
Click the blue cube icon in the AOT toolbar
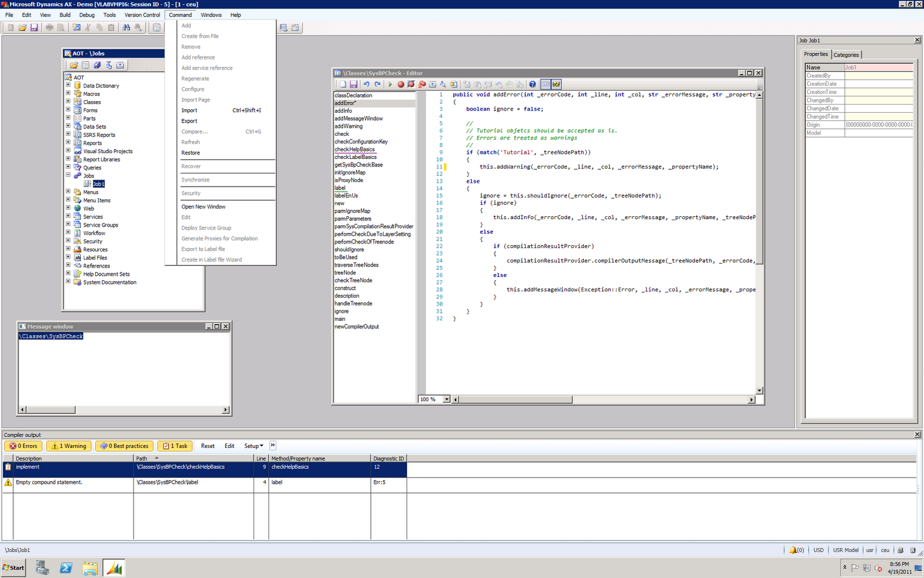97,65
